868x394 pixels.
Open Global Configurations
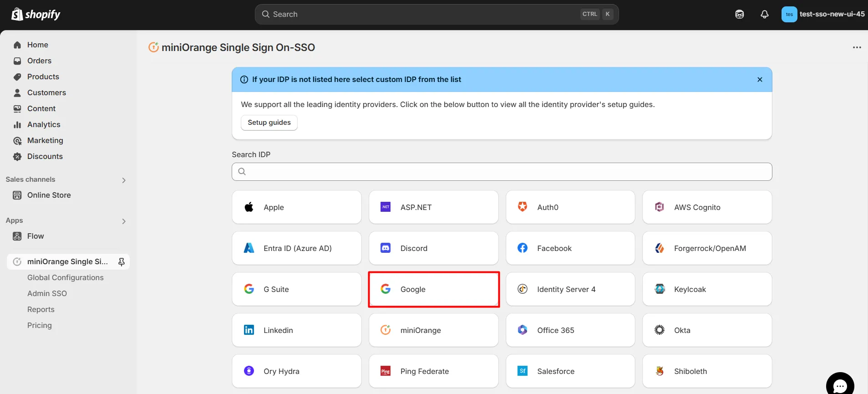click(x=65, y=277)
